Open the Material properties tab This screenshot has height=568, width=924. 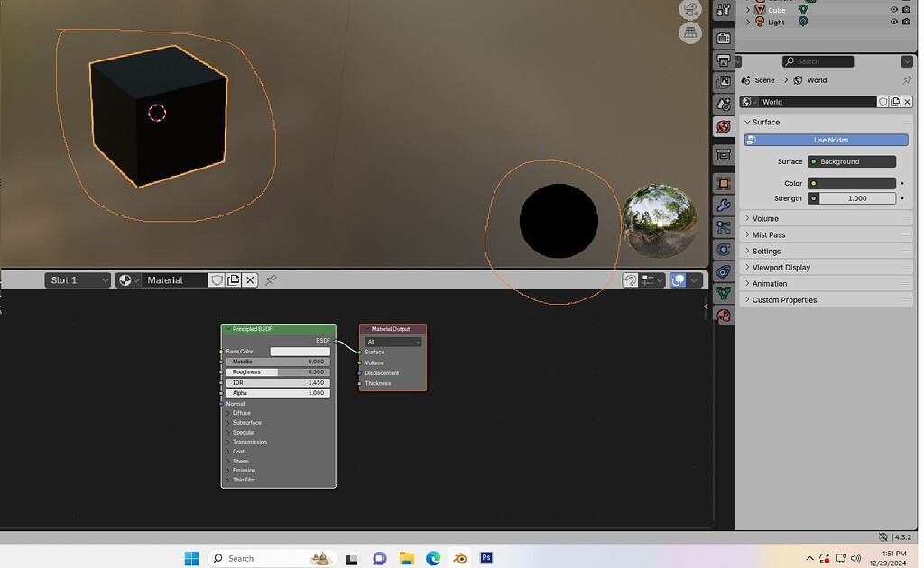[x=724, y=316]
